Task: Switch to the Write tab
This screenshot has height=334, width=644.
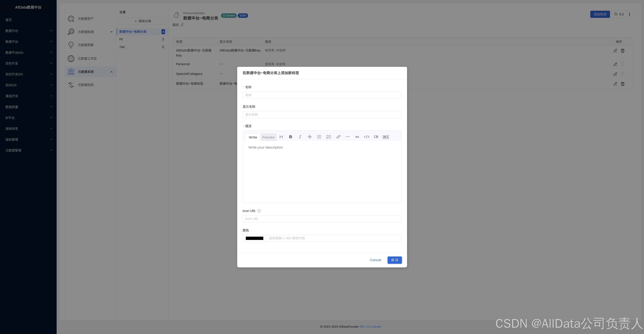Action: click(253, 137)
